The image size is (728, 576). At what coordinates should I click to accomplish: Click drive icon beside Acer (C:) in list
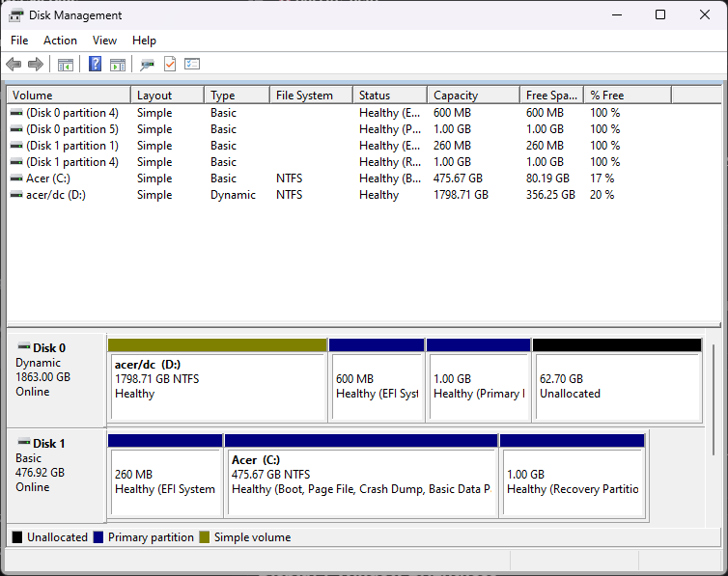coord(16,178)
